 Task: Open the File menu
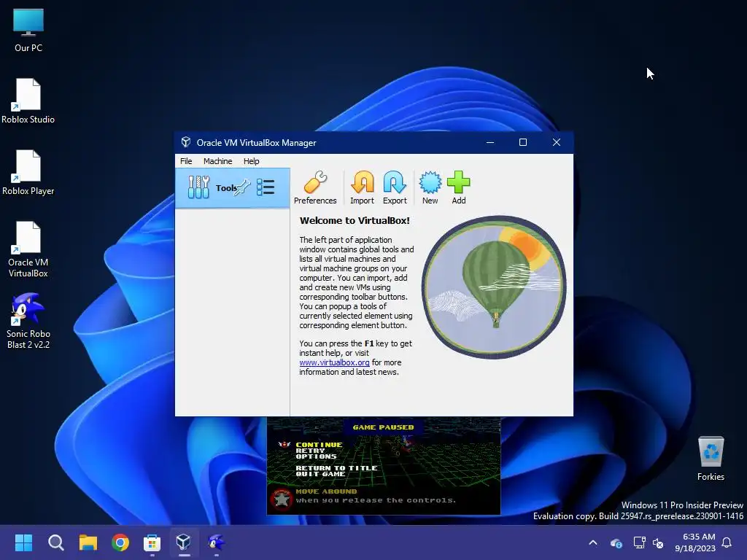tap(186, 161)
